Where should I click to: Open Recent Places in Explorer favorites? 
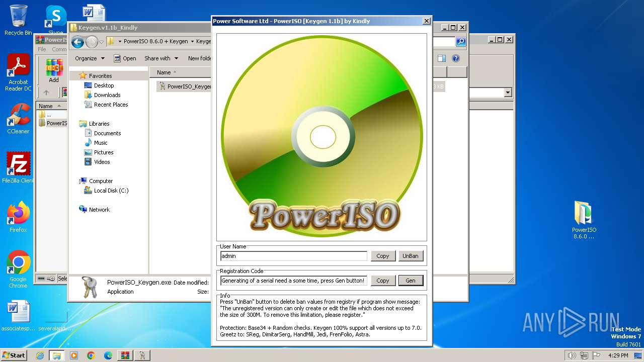click(111, 105)
